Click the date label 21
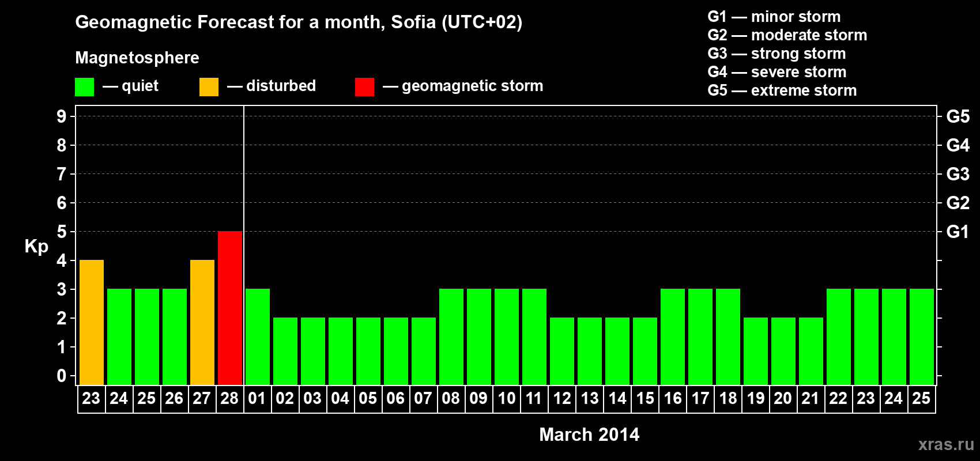Screen dimensions: 980x461 point(811,399)
